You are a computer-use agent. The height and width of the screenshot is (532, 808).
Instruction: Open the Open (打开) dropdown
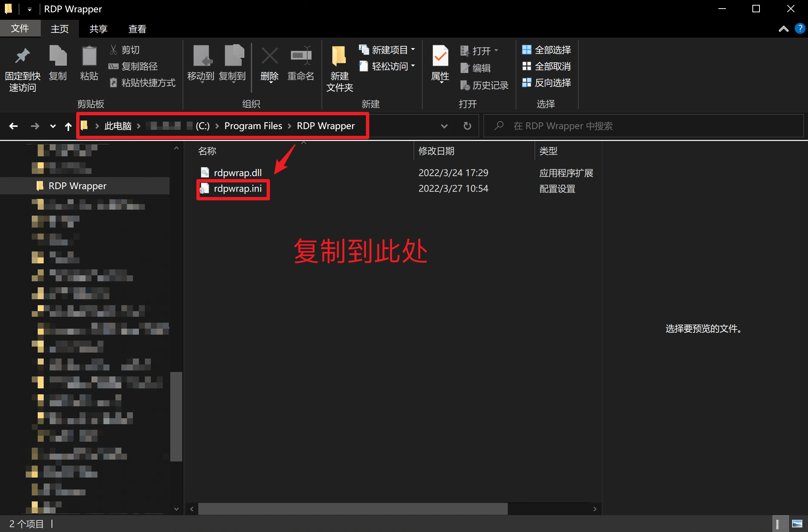click(479, 51)
